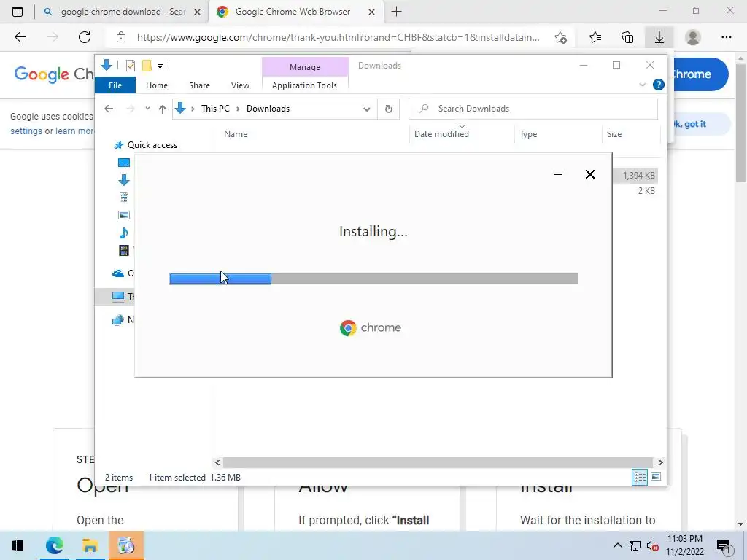Sort by the Name column header

pos(236,134)
